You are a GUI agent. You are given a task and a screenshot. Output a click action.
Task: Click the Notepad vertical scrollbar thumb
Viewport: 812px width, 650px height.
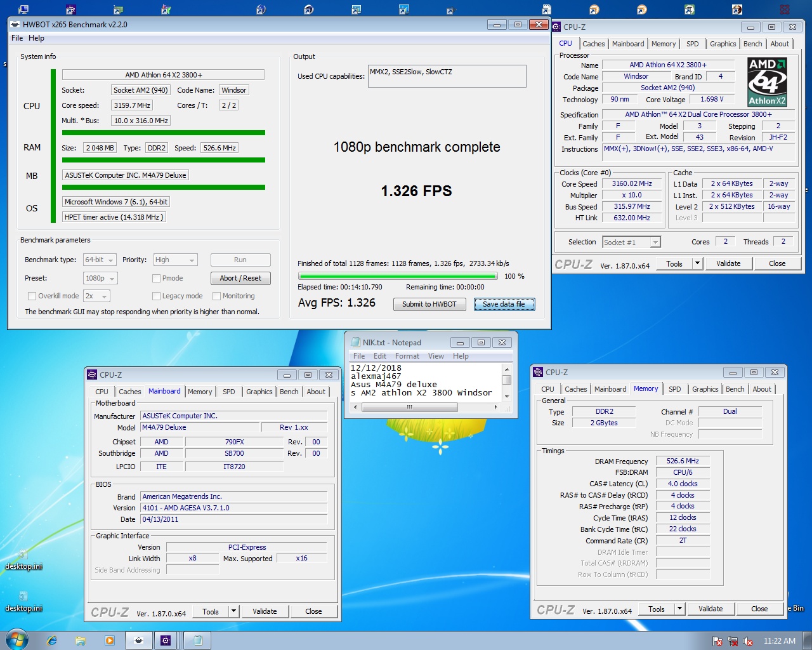[x=506, y=380]
